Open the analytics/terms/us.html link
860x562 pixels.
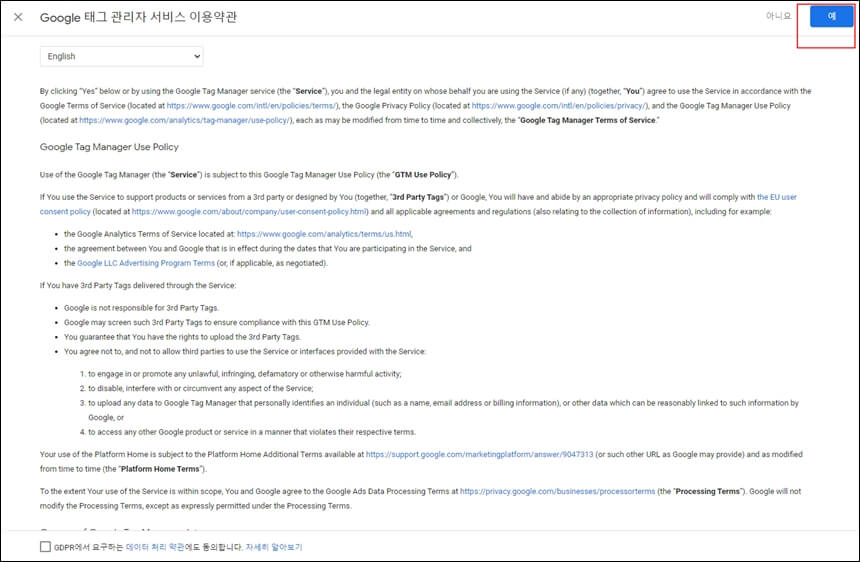[324, 234]
